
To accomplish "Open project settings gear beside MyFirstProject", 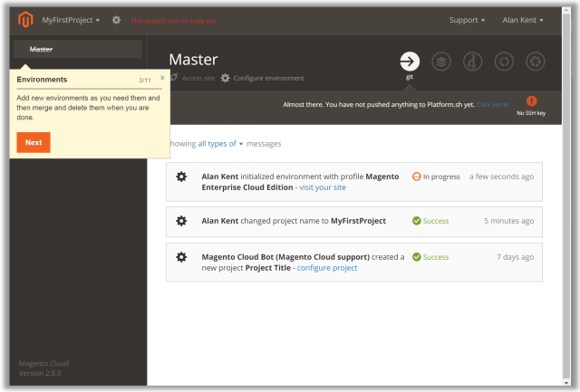I will tap(116, 20).
